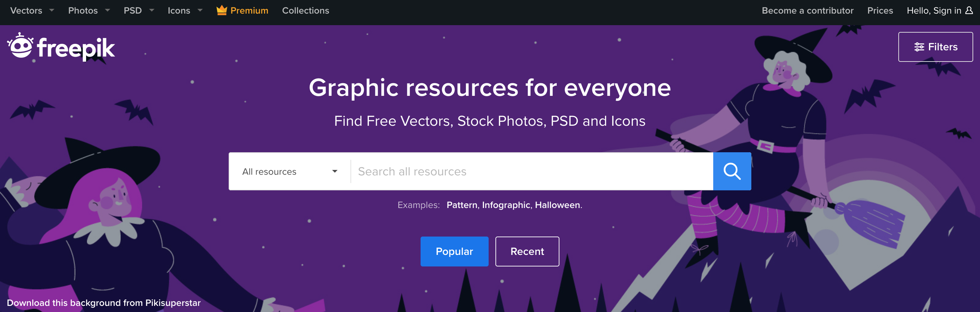The width and height of the screenshot is (980, 312).
Task: Click the Halloween example link
Action: tap(557, 205)
